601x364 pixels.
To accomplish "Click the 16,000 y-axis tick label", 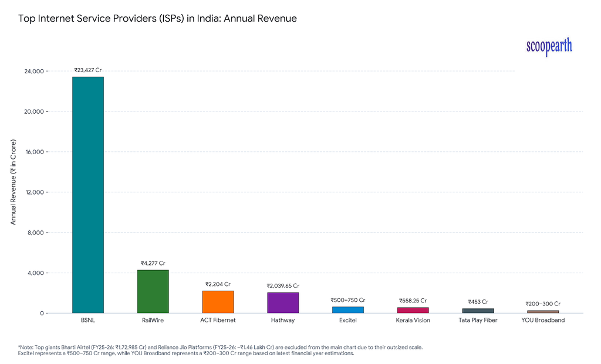I will (35, 152).
